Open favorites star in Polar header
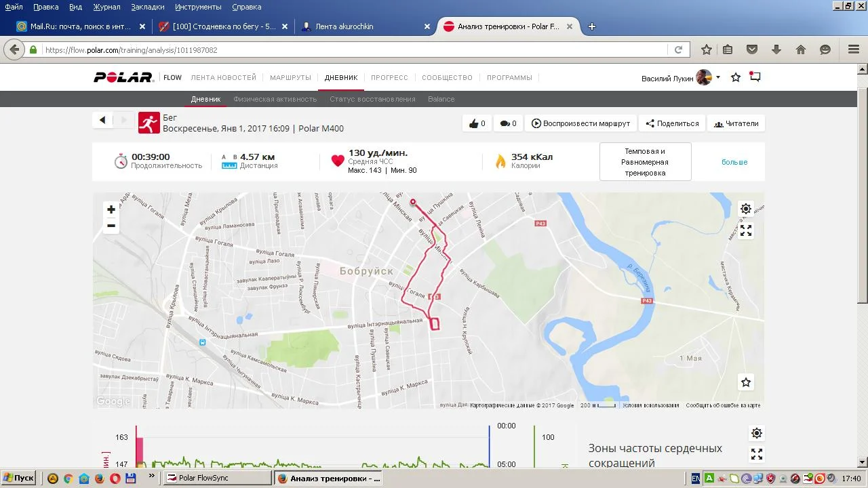This screenshot has width=868, height=488. [736, 78]
